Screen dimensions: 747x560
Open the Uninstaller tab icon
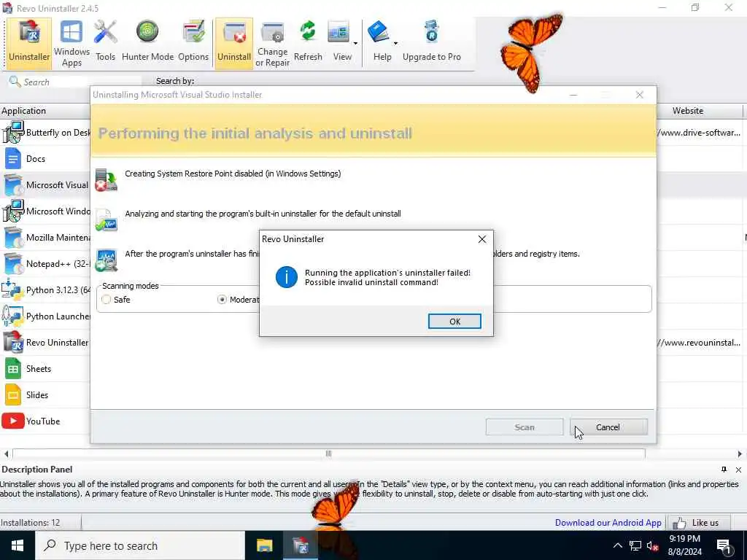click(29, 43)
